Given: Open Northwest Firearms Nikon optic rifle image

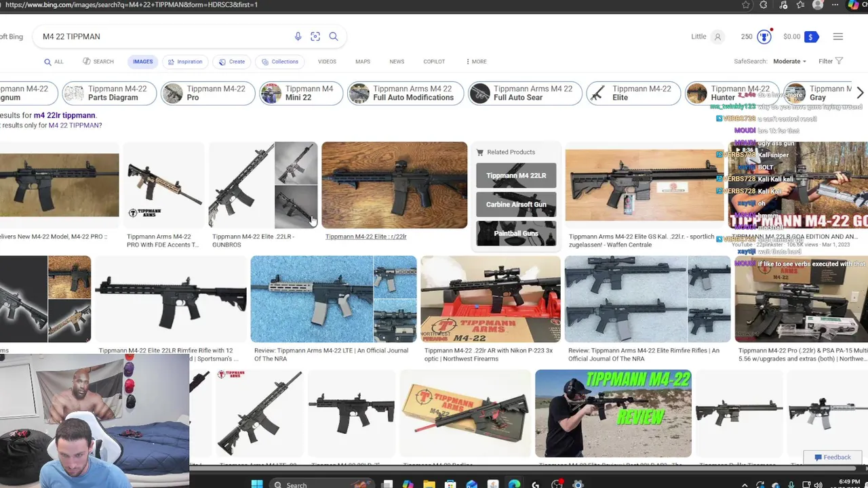Looking at the screenshot, I should [x=490, y=299].
